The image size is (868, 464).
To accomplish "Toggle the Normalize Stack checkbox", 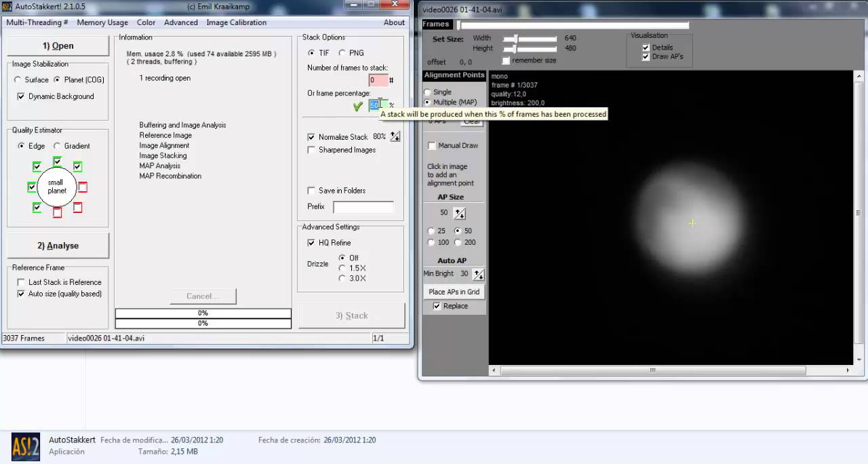I will tap(311, 137).
